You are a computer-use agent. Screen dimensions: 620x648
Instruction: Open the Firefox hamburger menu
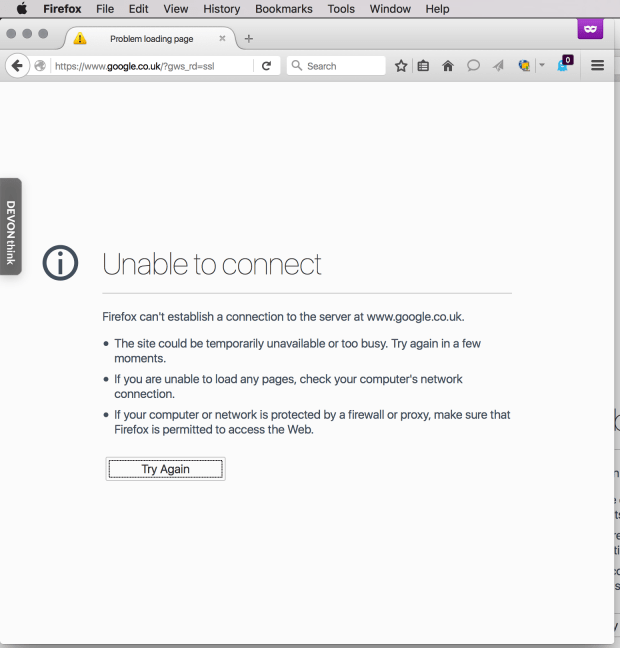coord(597,65)
